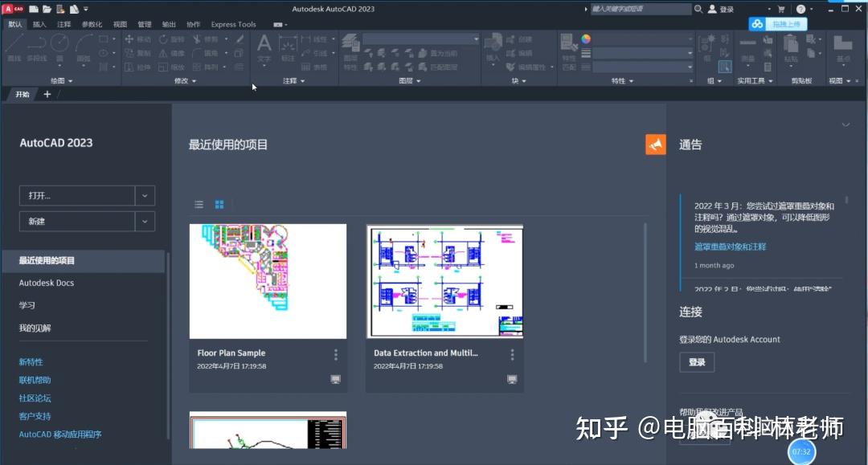Open the 打开 button dropdown arrow
Screen dimensions: 868x465
tap(145, 195)
